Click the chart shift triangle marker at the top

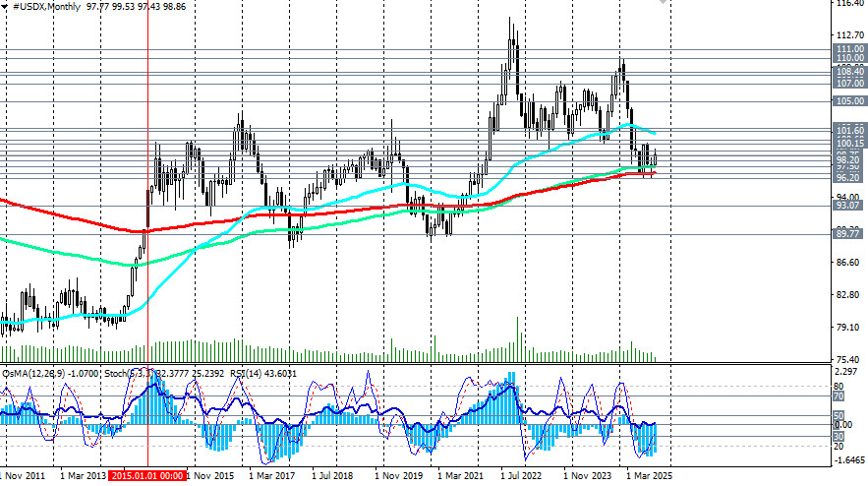664,2
